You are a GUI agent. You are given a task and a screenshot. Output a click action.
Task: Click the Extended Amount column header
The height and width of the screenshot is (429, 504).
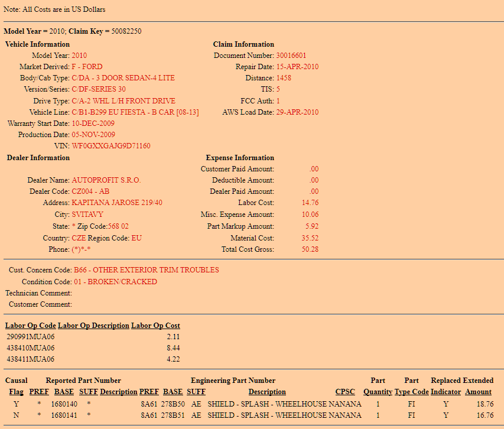478,392
